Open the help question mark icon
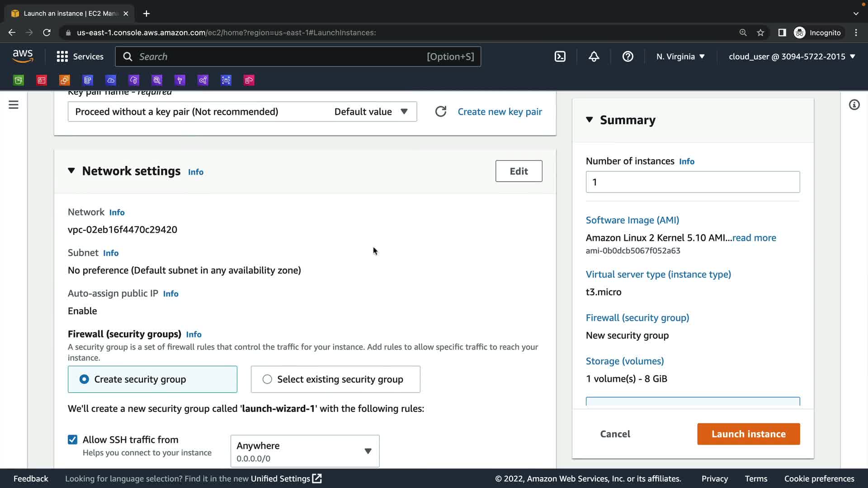 627,56
